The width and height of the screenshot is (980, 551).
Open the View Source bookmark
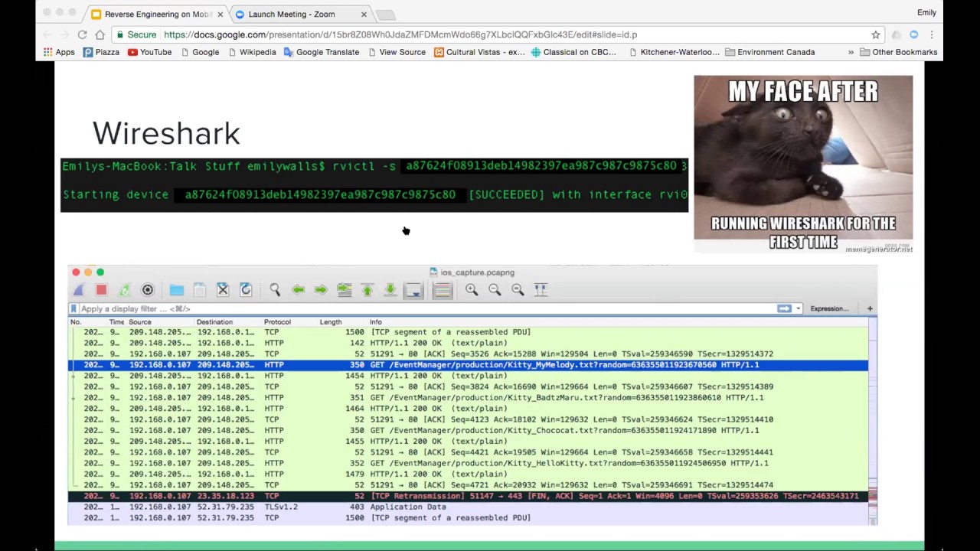(396, 52)
